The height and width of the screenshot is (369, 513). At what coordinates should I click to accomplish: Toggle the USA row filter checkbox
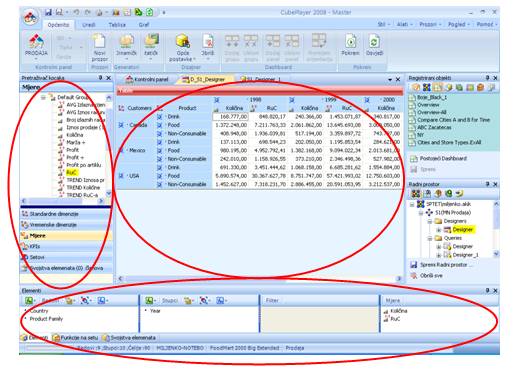click(x=121, y=176)
